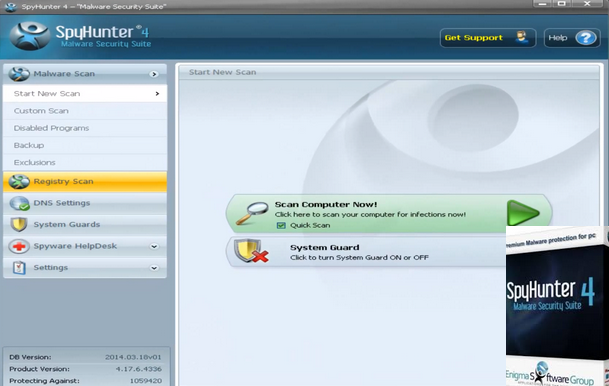Expand the Settings section chevron
Screen dimensions: 609x386
(x=154, y=268)
